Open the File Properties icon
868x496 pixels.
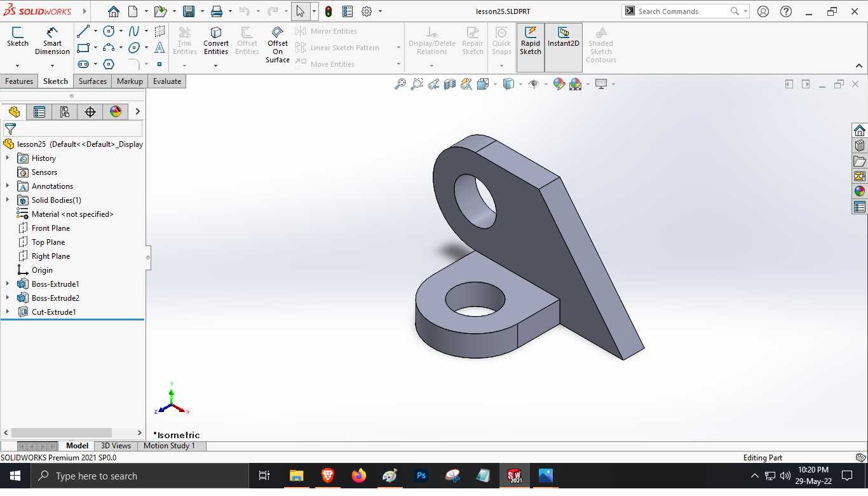tap(348, 11)
